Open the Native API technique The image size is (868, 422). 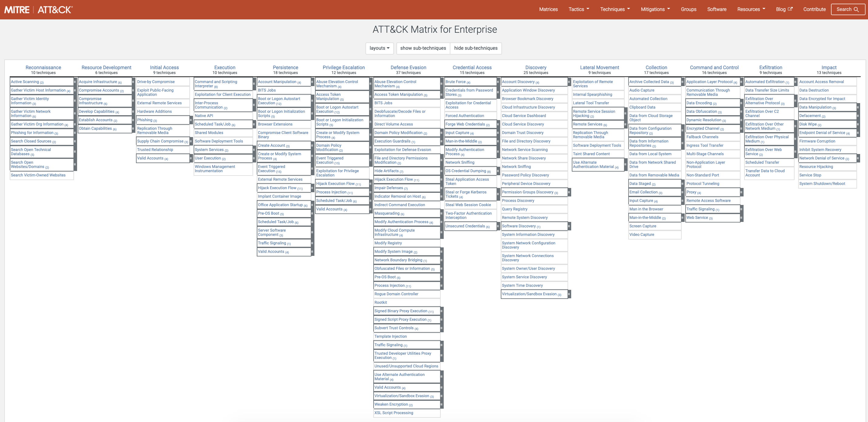click(204, 116)
